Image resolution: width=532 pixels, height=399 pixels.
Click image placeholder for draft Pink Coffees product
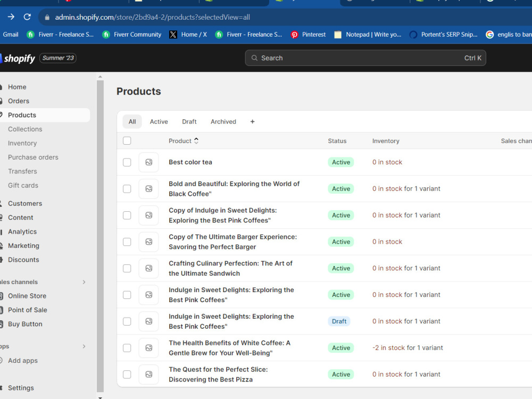(148, 321)
